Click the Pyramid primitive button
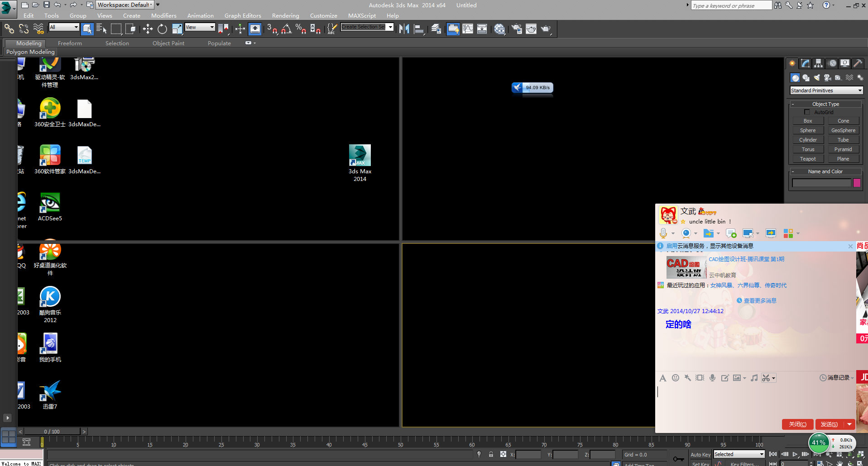The width and height of the screenshot is (868, 466). tap(843, 149)
